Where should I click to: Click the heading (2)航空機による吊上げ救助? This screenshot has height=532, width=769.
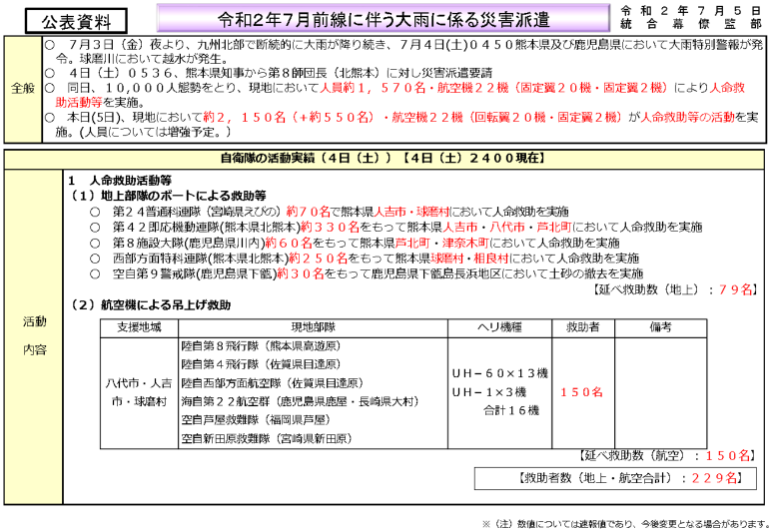pyautogui.click(x=151, y=305)
